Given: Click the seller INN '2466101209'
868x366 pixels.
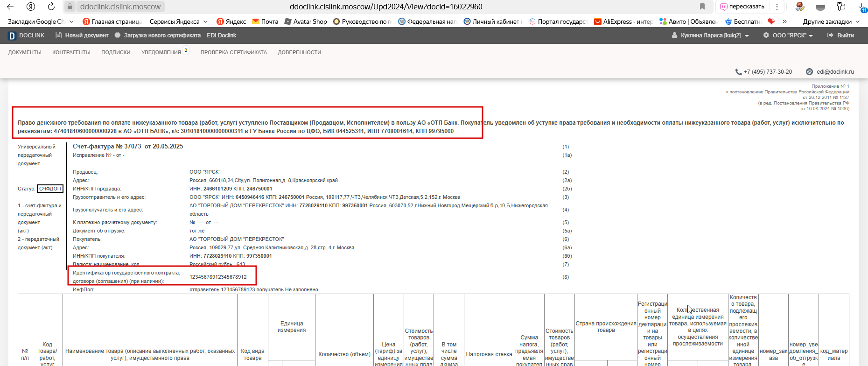Looking at the screenshot, I should 217,189.
